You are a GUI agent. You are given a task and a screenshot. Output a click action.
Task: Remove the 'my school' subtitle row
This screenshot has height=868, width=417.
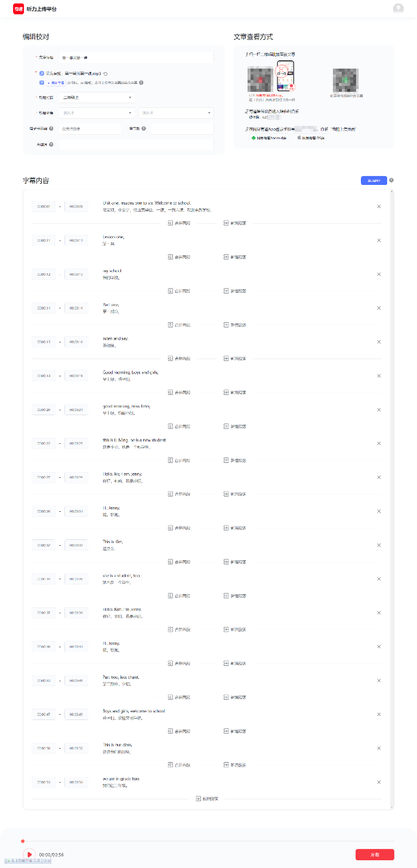(x=379, y=274)
